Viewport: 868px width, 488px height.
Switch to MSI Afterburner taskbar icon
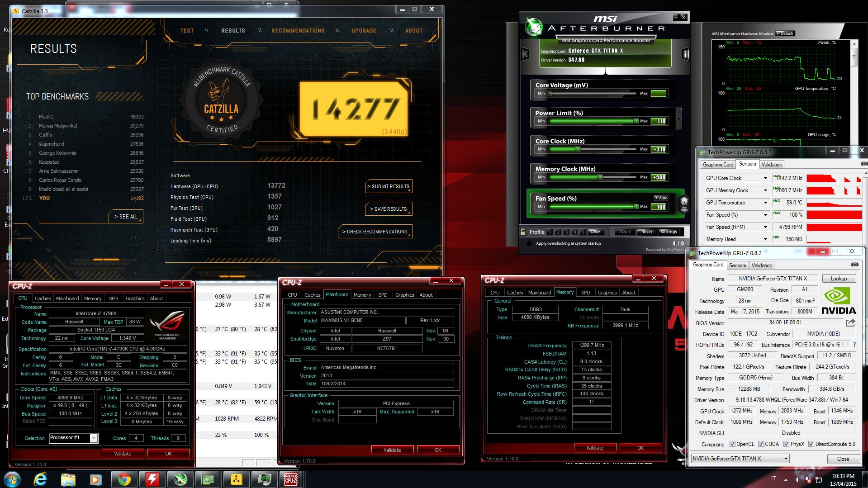coord(180,479)
